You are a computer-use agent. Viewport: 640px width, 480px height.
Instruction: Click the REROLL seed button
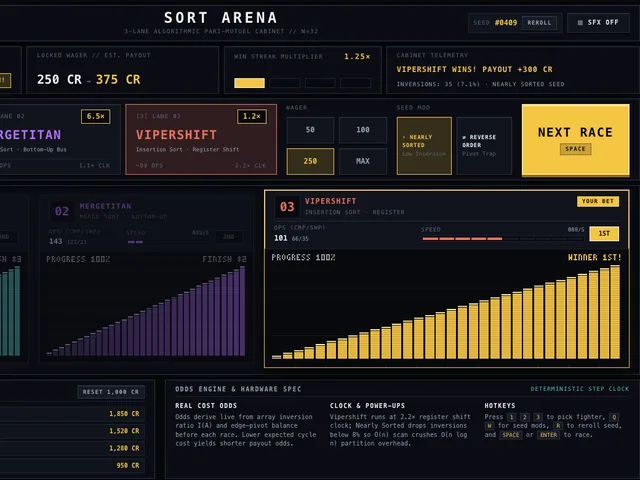[x=539, y=23]
